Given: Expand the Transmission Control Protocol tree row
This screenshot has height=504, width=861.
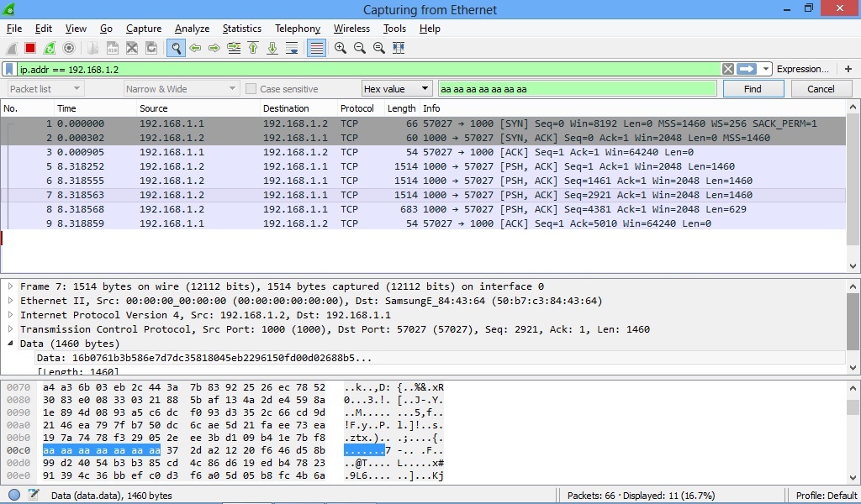Looking at the screenshot, I should [10, 329].
